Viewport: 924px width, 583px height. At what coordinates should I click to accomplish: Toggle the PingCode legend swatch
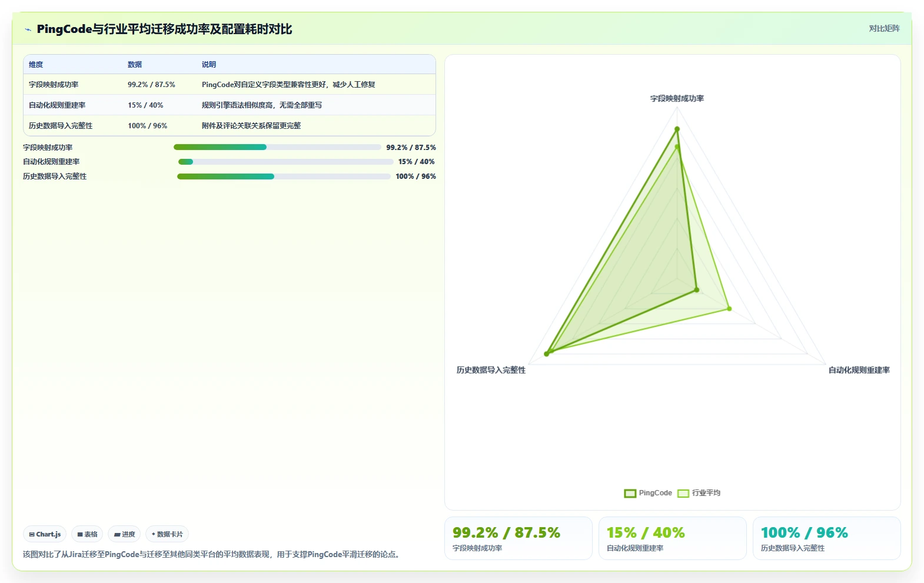pos(630,493)
